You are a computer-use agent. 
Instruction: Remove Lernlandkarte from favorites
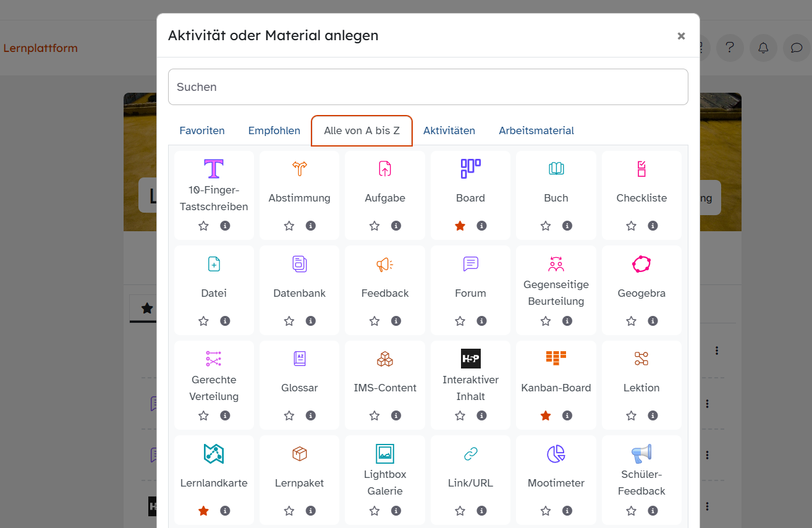click(x=203, y=511)
